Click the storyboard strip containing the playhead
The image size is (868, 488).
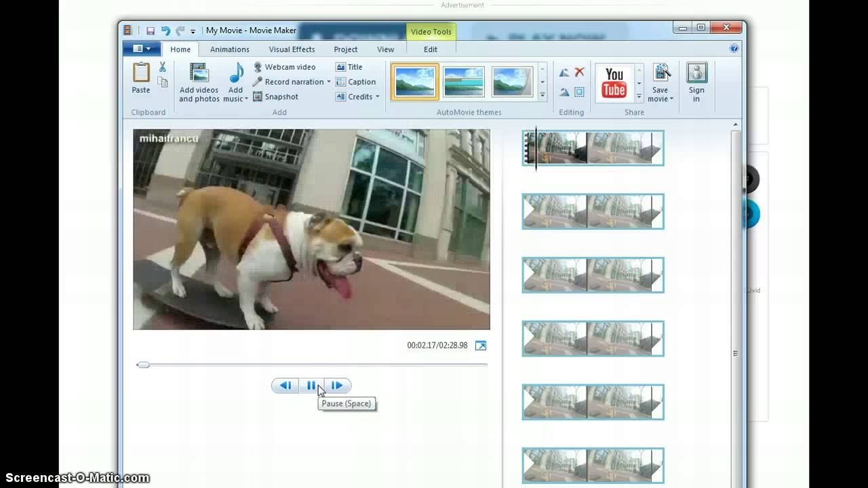click(x=593, y=148)
